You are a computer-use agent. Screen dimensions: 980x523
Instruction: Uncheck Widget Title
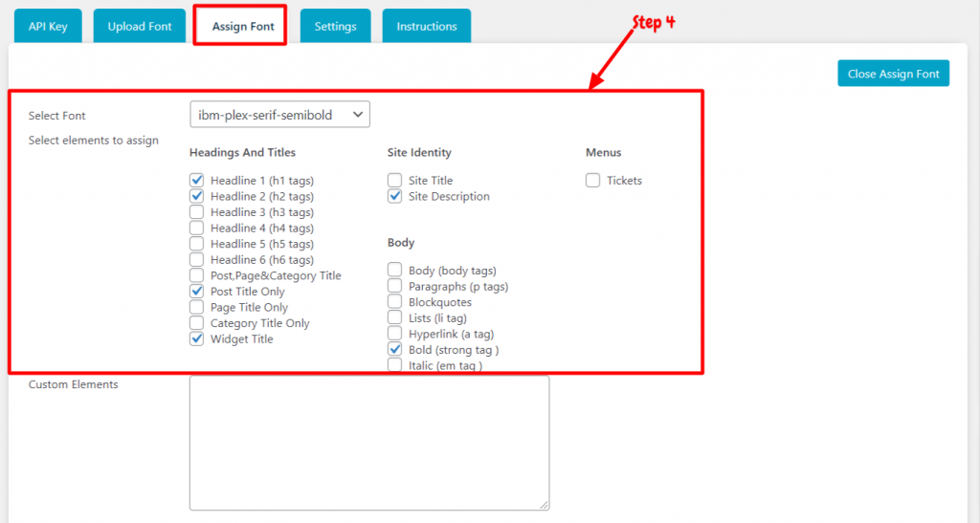(197, 338)
